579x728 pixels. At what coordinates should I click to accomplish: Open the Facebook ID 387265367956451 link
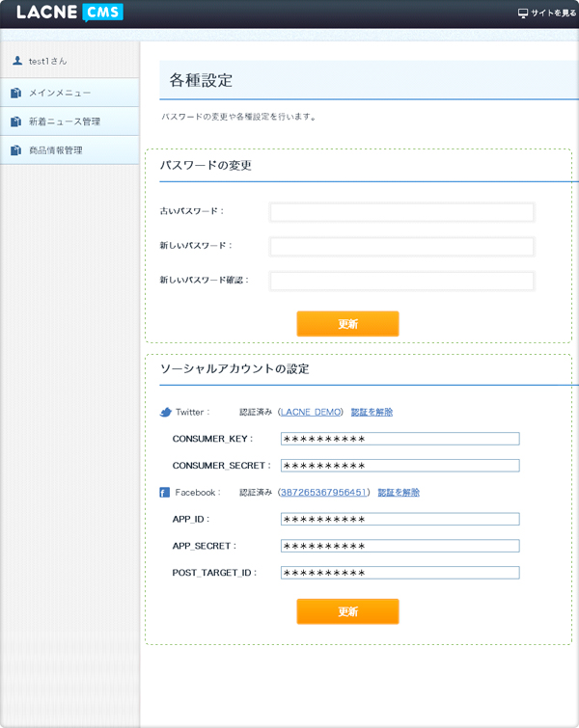pyautogui.click(x=324, y=492)
